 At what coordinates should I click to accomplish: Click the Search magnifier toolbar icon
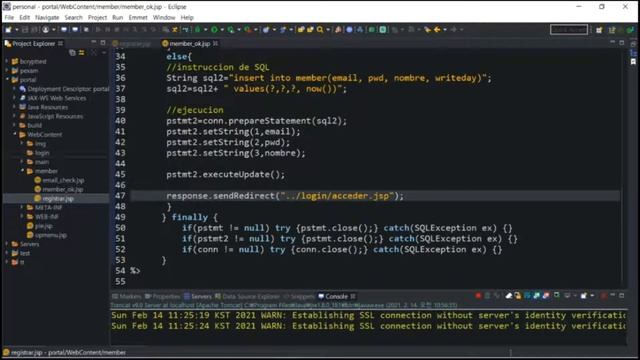[x=320, y=29]
